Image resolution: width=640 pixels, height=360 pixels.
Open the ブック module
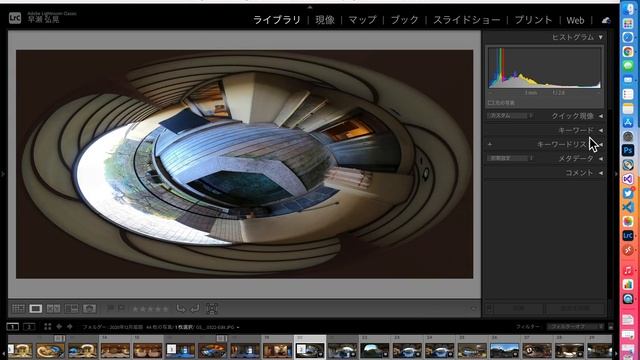click(404, 20)
